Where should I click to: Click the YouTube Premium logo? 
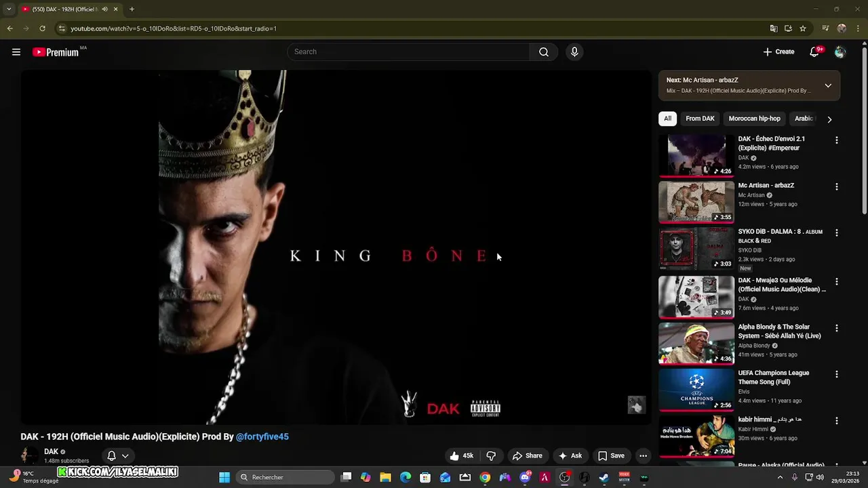(x=56, y=52)
